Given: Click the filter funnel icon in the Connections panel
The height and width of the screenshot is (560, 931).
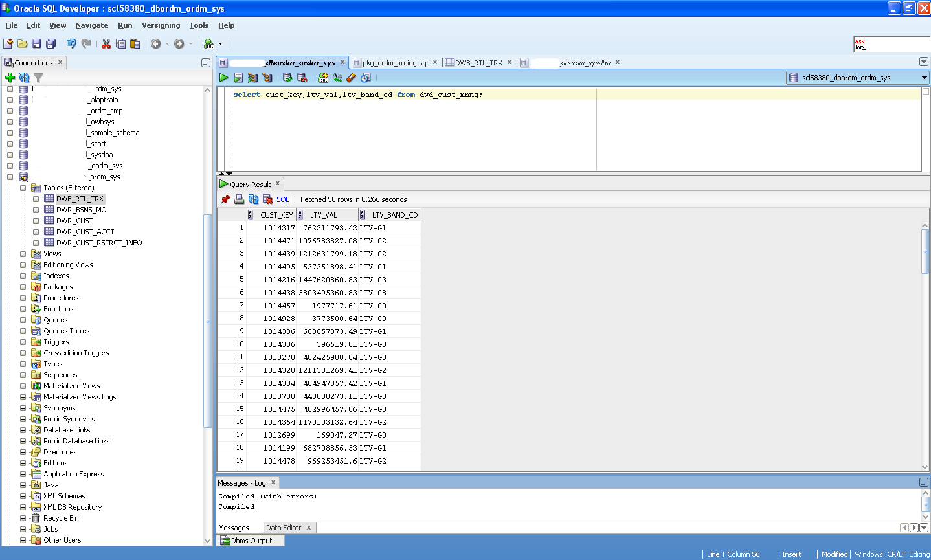Looking at the screenshot, I should click(38, 78).
